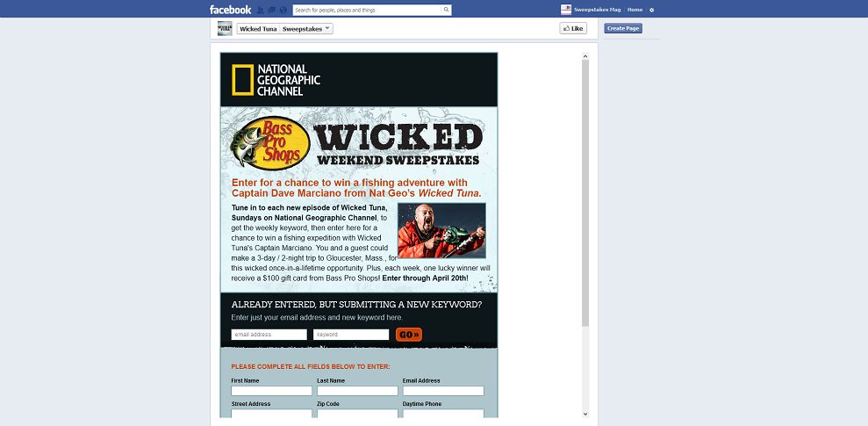Viewport: 868px width, 426px height.
Task: Click the orange GO button
Action: [409, 335]
